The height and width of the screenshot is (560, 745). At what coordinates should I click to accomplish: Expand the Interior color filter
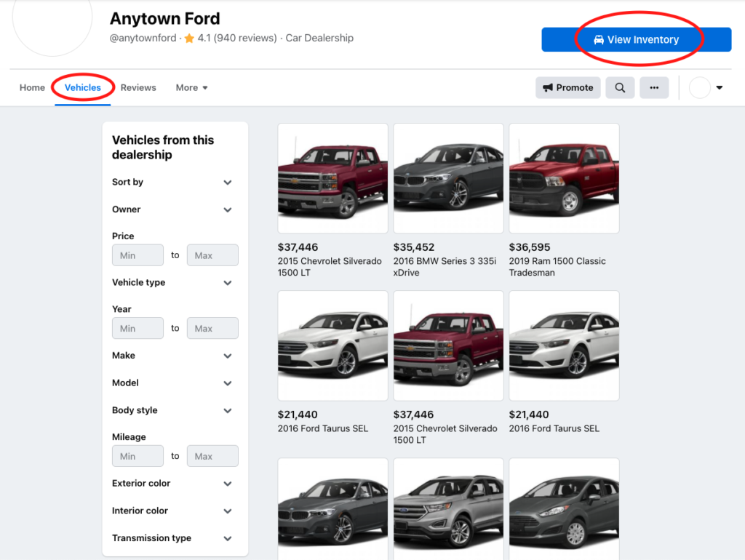point(175,511)
